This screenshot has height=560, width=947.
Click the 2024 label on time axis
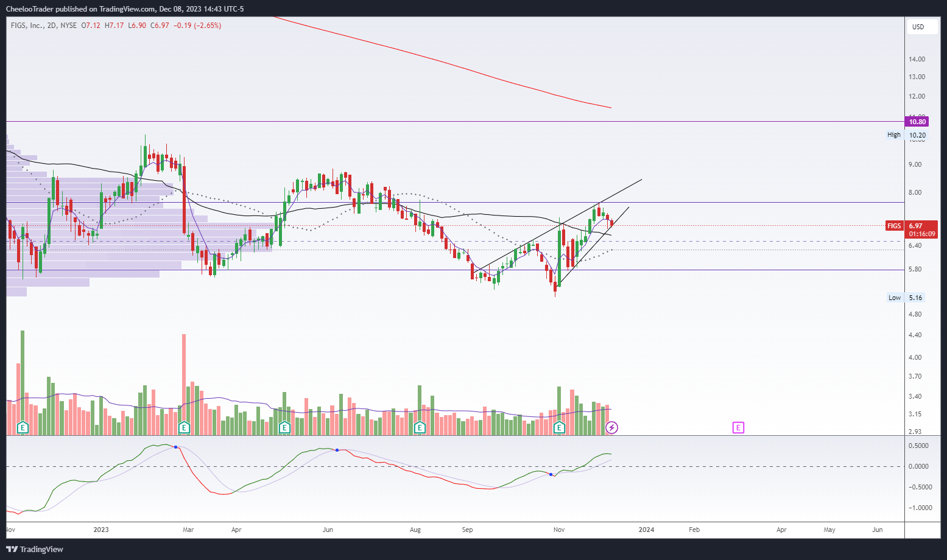(x=646, y=530)
